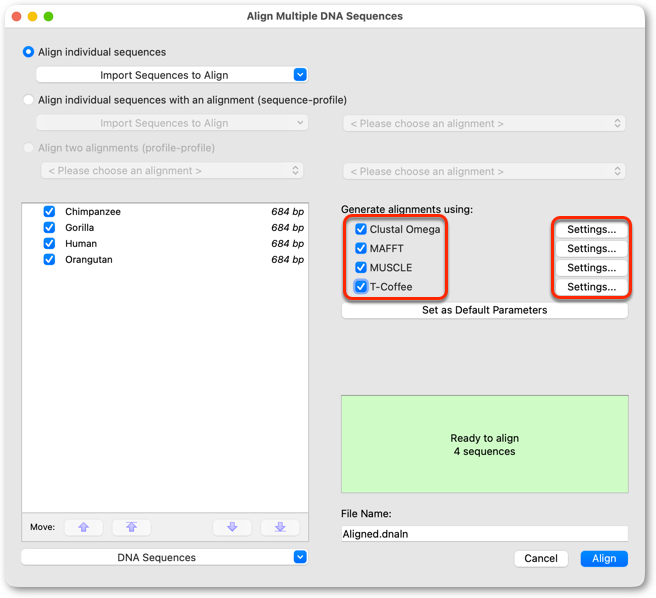Move the sequence down one position
The height and width of the screenshot is (598, 656).
[232, 527]
